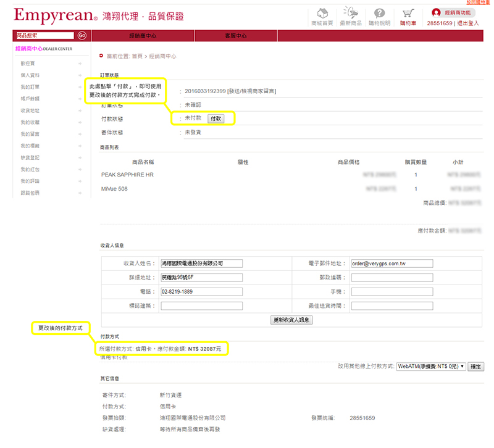Image resolution: width=494 pixels, height=448 pixels.
Task: Click the 購物說明 question mark icon
Action: click(x=379, y=14)
